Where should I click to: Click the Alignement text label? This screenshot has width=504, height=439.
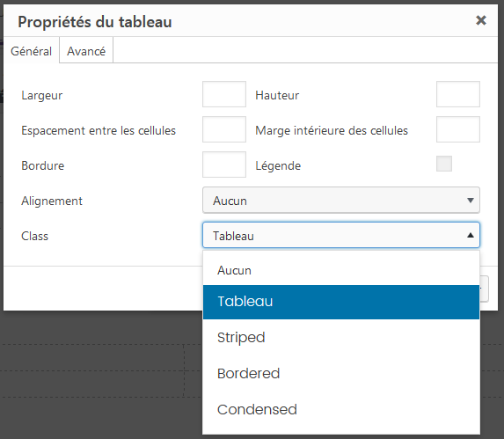(52, 201)
